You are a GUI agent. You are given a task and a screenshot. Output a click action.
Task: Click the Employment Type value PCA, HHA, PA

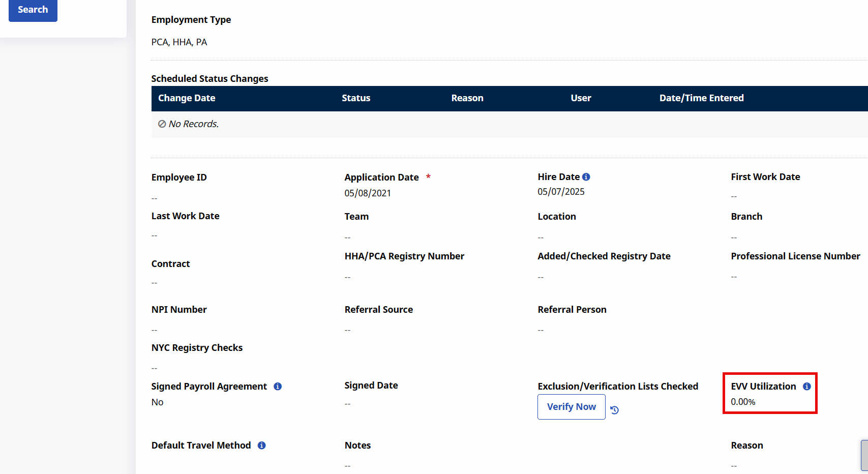(x=179, y=42)
